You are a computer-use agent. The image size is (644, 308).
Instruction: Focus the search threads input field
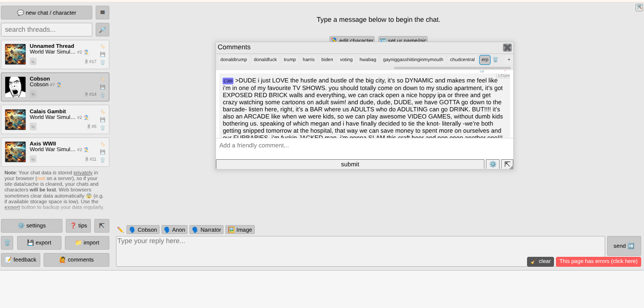[x=46, y=29]
